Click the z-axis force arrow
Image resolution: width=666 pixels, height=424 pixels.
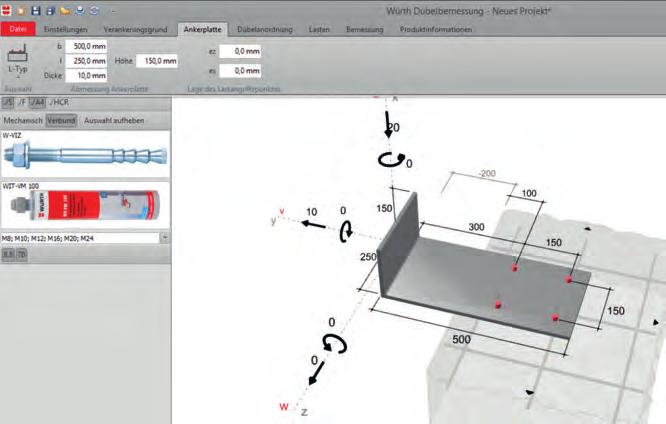(x=316, y=373)
